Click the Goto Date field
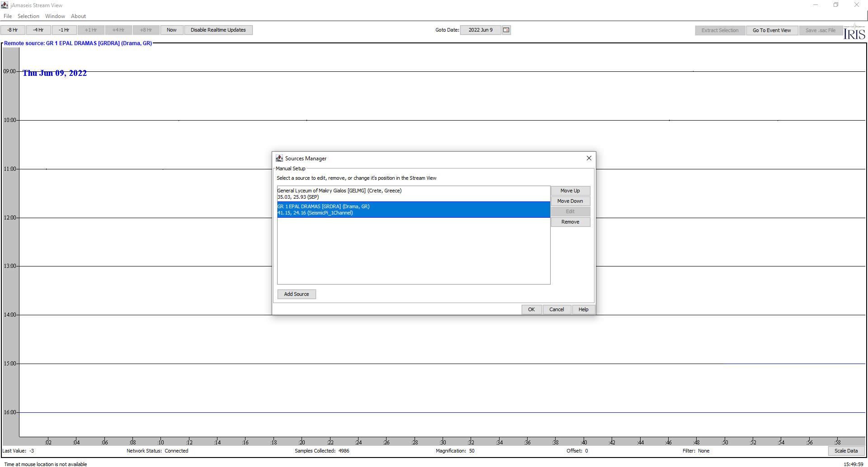The image size is (868, 467). click(480, 30)
